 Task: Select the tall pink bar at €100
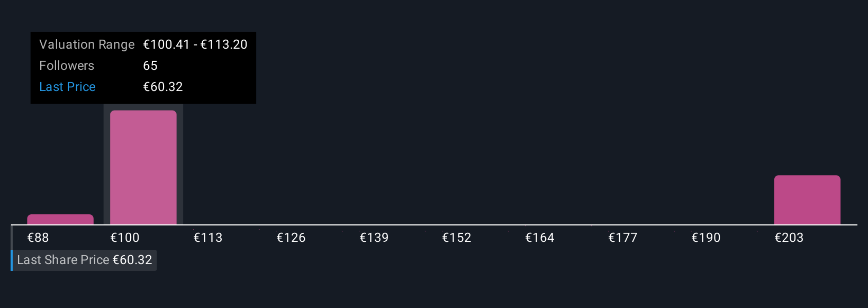[143, 167]
